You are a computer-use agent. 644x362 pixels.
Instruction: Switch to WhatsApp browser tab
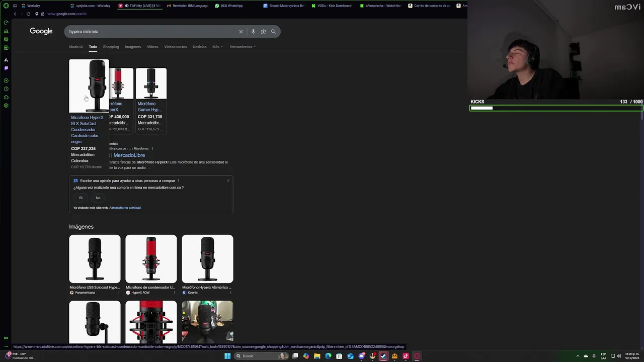[x=235, y=6]
